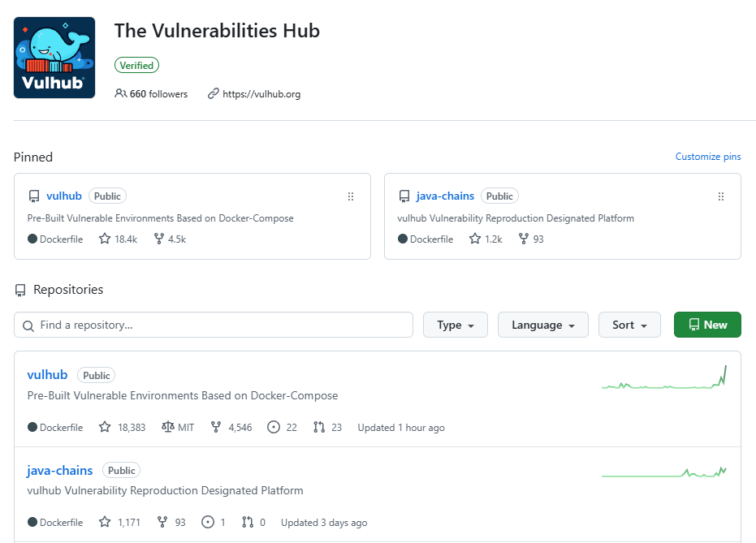Open the https://vulhub.org website link
Screen dimensions: 756x543
(x=261, y=94)
